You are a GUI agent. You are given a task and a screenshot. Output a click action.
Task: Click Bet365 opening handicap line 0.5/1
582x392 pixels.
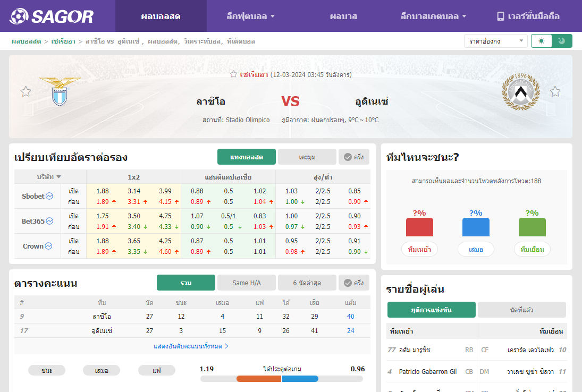tap(228, 216)
